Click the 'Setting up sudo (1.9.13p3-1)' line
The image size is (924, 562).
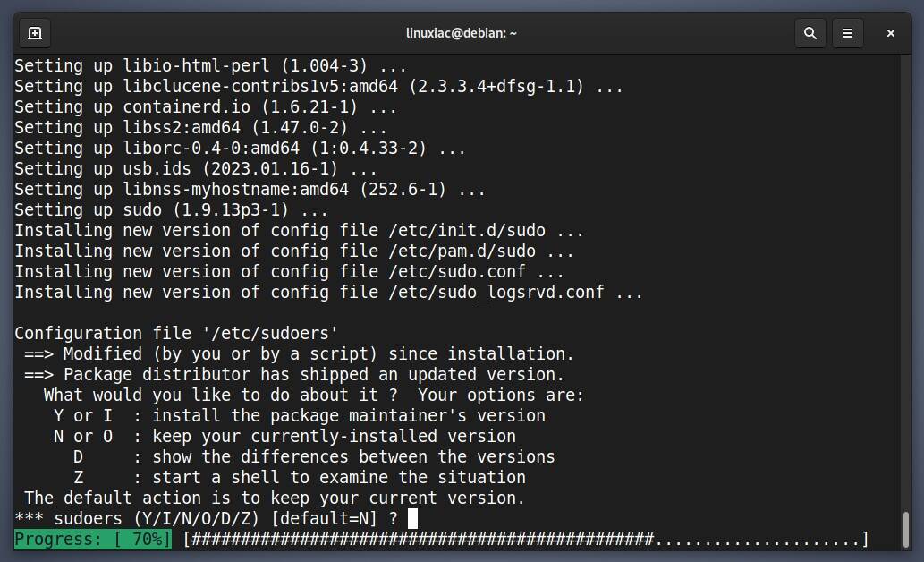[x=171, y=210]
